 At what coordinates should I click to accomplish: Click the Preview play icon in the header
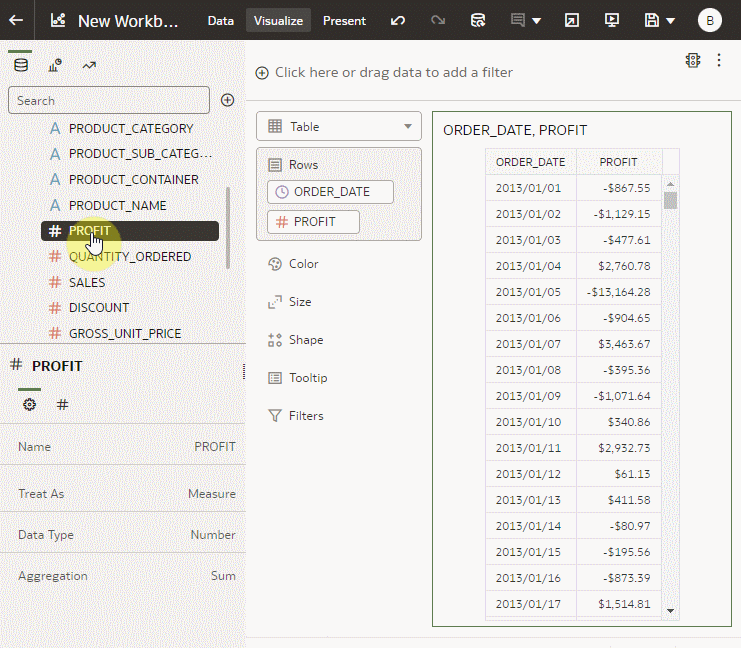pyautogui.click(x=612, y=20)
